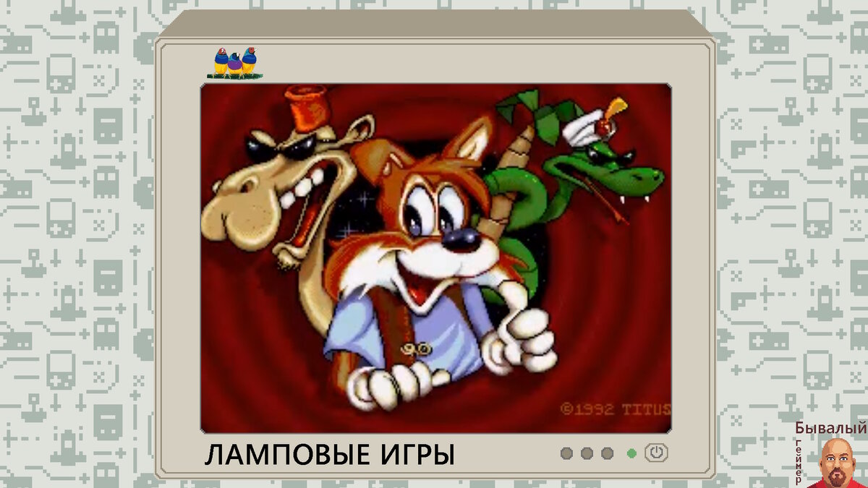Click the first gray TV control knob
Screen dimensions: 868x488
pyautogui.click(x=566, y=453)
